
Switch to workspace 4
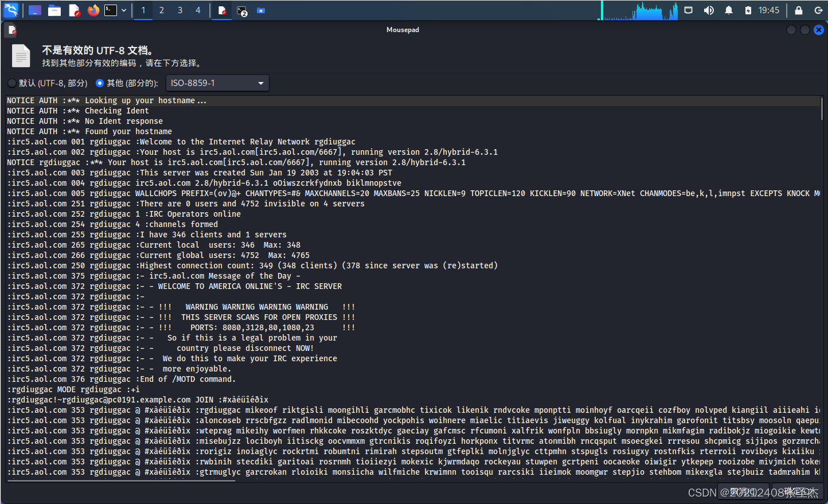[198, 10]
